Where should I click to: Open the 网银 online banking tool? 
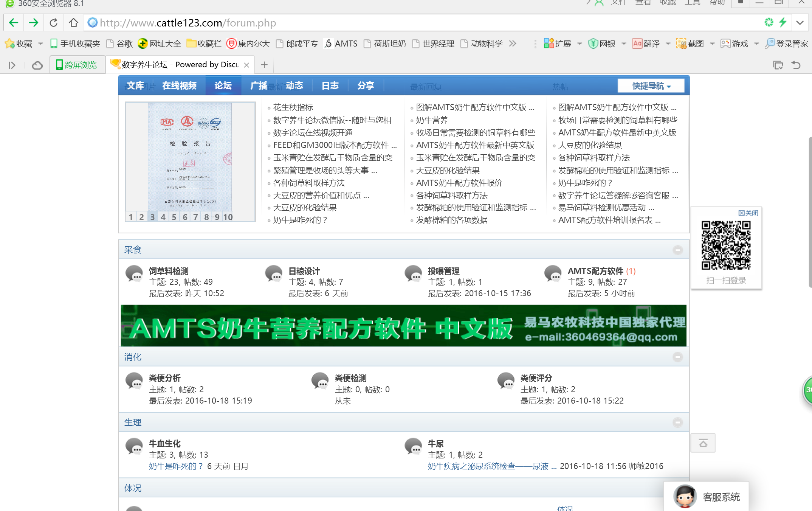click(602, 43)
